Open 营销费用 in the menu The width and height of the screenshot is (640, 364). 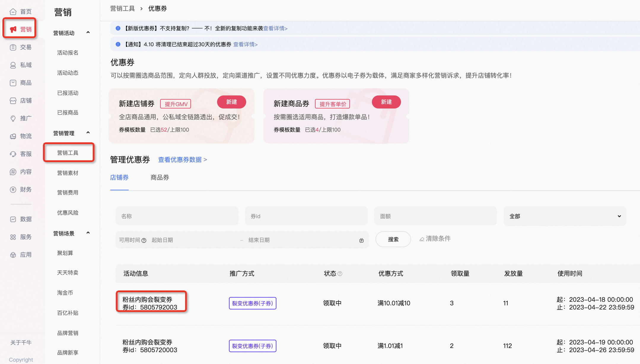[x=68, y=193]
